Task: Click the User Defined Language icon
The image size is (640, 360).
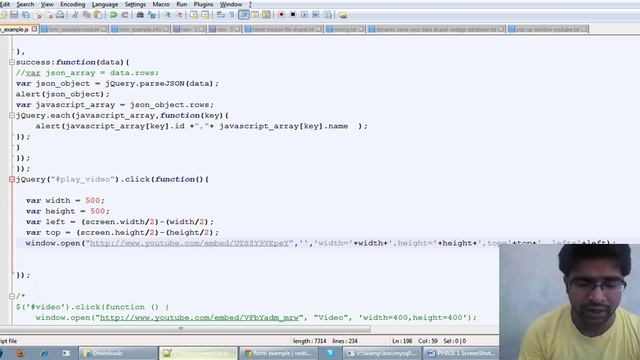Action: coord(255,15)
